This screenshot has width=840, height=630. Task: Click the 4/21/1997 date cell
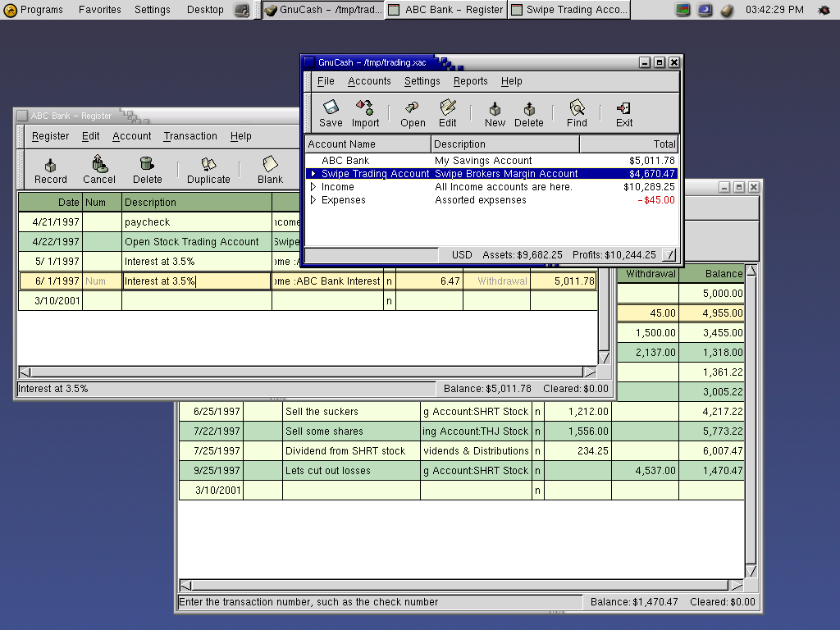50,222
